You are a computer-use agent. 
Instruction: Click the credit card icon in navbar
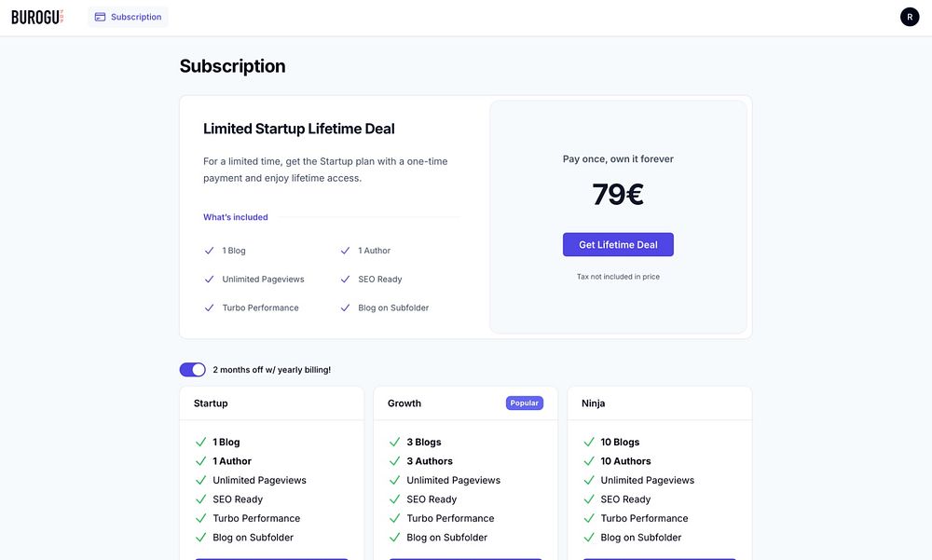[x=100, y=17]
